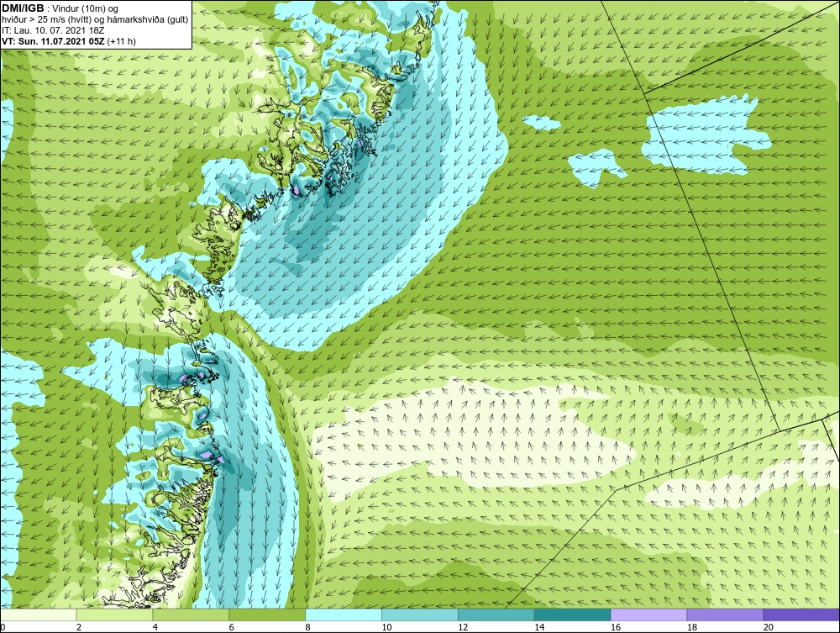The width and height of the screenshot is (840, 633).
Task: Click the above-20 m/s dark purple legend swatch
Action: tap(801, 615)
